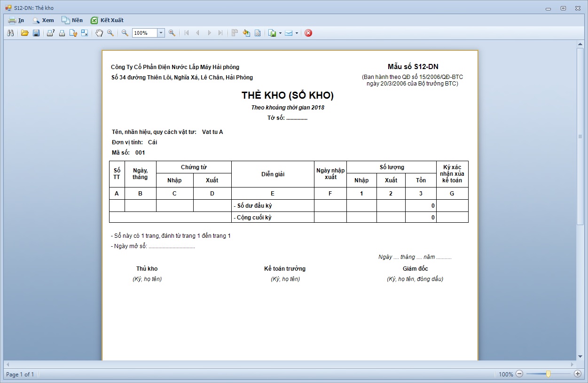The width and height of the screenshot is (588, 383).
Task: Select the hand pan tool
Action: [99, 33]
